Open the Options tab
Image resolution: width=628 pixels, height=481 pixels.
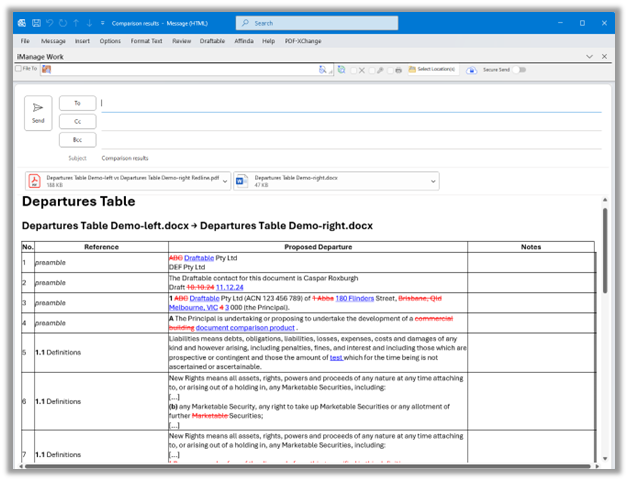110,41
